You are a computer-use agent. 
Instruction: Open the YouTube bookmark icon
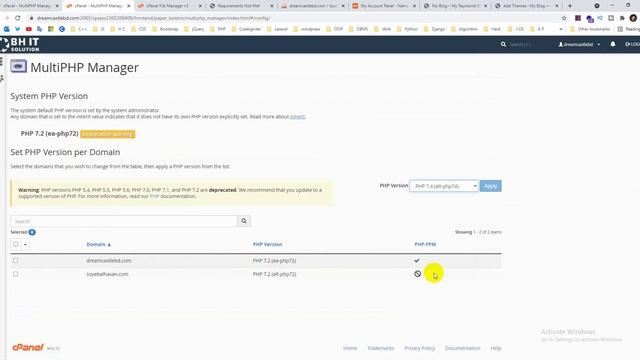pyautogui.click(x=29, y=29)
